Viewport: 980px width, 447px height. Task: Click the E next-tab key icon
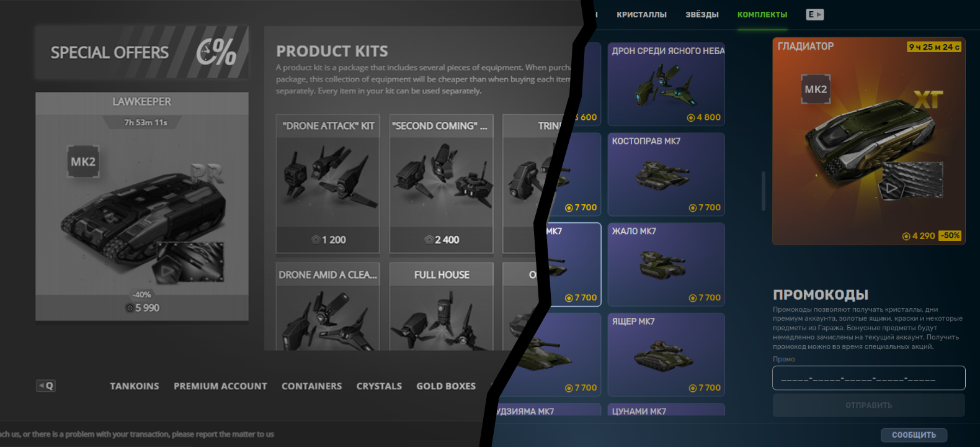[814, 14]
